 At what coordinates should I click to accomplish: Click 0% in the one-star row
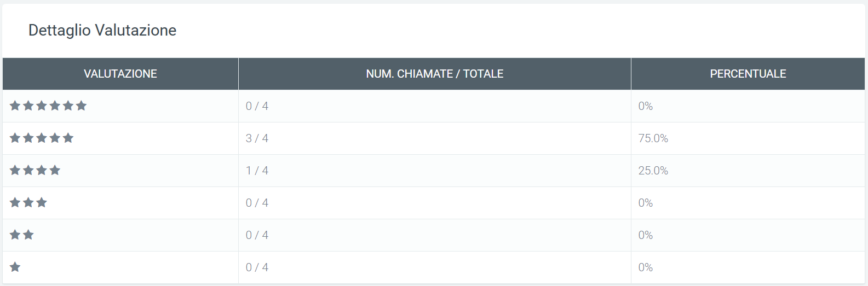pyautogui.click(x=646, y=267)
